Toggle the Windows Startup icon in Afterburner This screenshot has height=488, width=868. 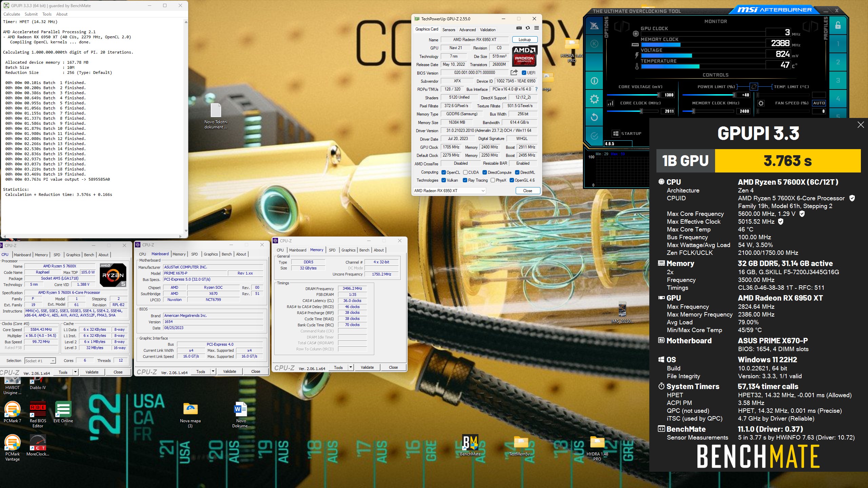[616, 134]
